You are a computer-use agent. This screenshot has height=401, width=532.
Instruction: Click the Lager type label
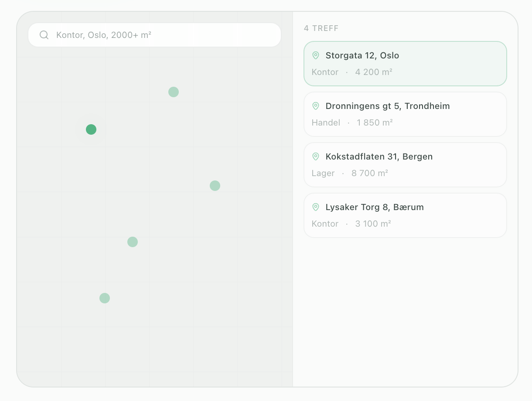pos(323,173)
